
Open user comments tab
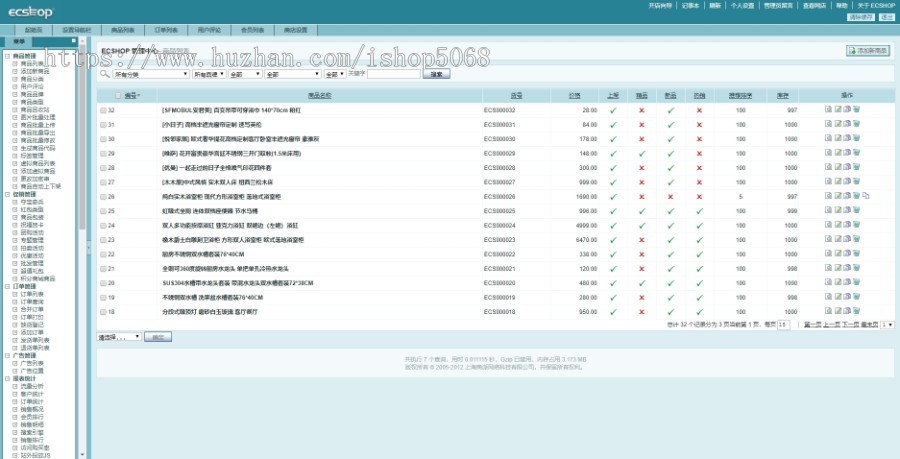pyautogui.click(x=210, y=30)
